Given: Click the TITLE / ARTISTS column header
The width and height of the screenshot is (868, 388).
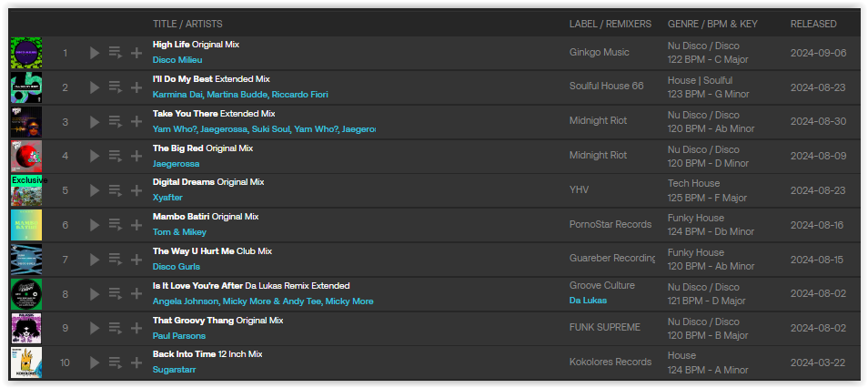Looking at the screenshot, I should click(x=187, y=24).
